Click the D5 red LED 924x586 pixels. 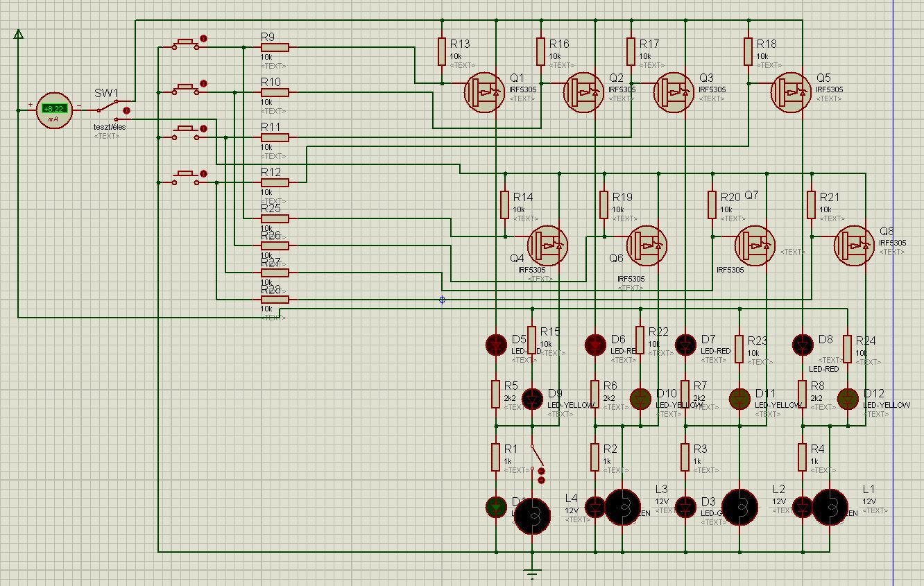click(x=496, y=344)
